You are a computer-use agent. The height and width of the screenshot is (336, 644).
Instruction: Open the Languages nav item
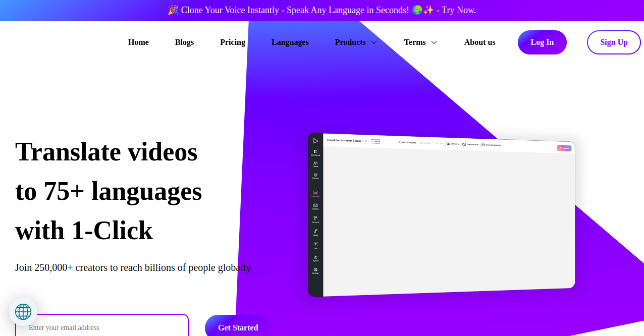click(x=290, y=42)
